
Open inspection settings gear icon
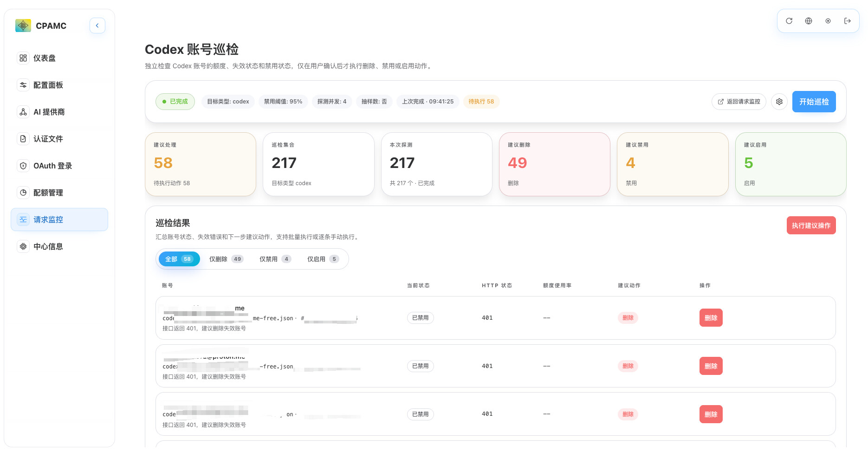779,102
